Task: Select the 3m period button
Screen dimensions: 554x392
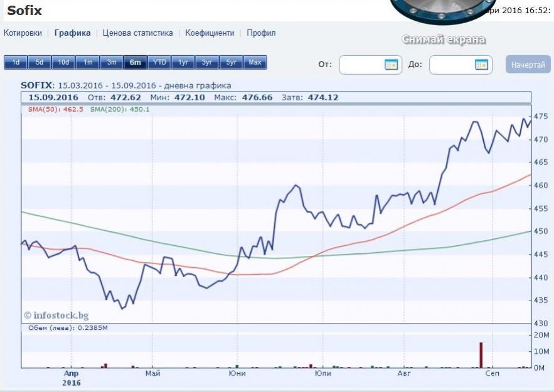Action: (x=112, y=63)
